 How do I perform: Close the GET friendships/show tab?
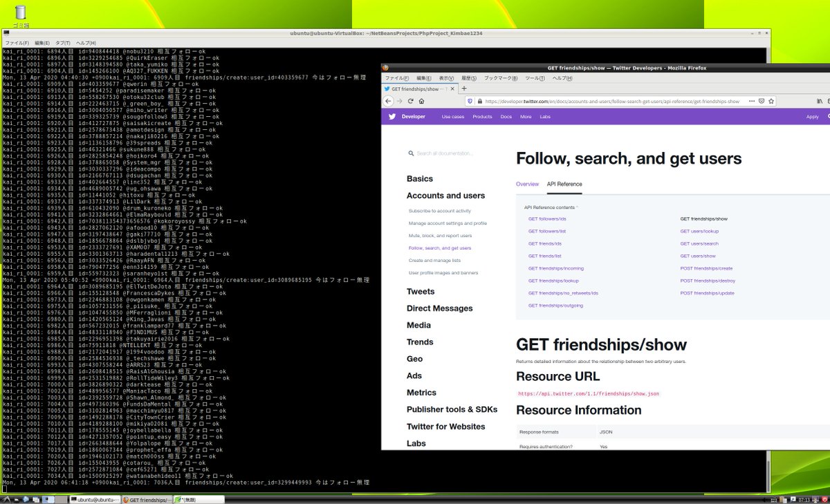[451, 88]
